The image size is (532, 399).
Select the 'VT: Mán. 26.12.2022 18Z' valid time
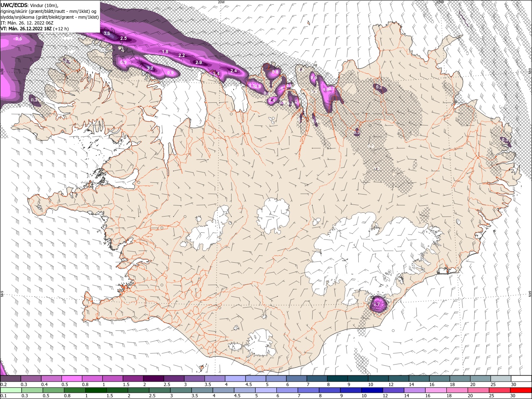point(26,28)
